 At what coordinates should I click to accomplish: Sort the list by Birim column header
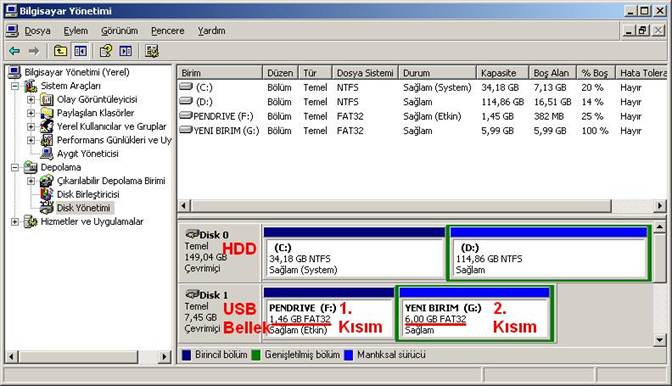point(220,73)
